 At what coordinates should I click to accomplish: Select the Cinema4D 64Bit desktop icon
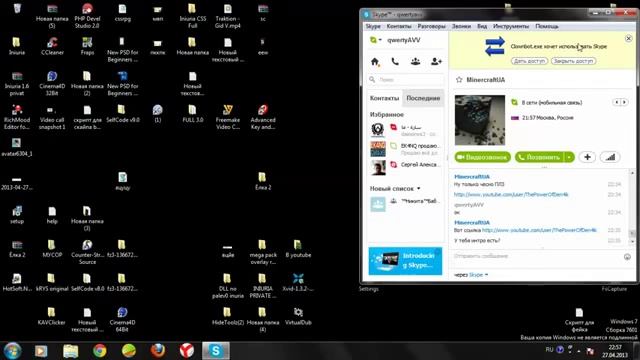coord(122,320)
